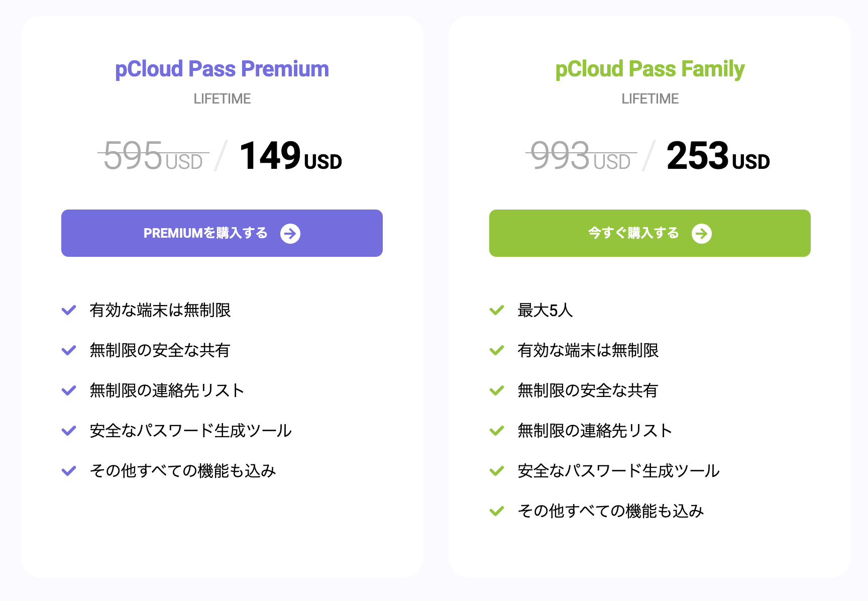Image resolution: width=868 pixels, height=601 pixels.
Task: Click the purple checkmark beside その他すべての機能も込み
Action: tap(69, 471)
